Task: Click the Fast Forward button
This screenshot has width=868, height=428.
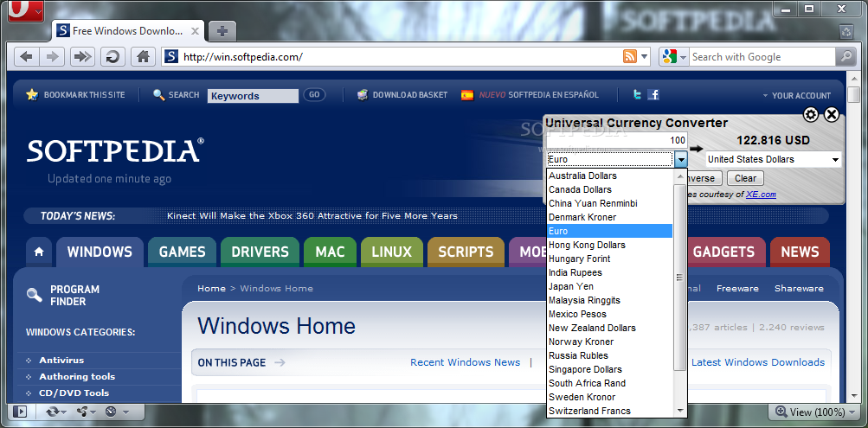Action: click(82, 56)
